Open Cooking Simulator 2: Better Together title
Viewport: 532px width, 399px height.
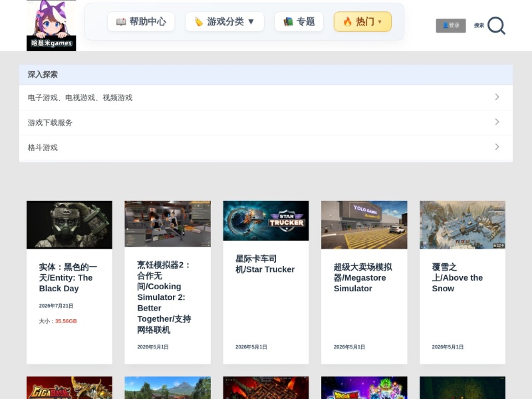(x=164, y=297)
